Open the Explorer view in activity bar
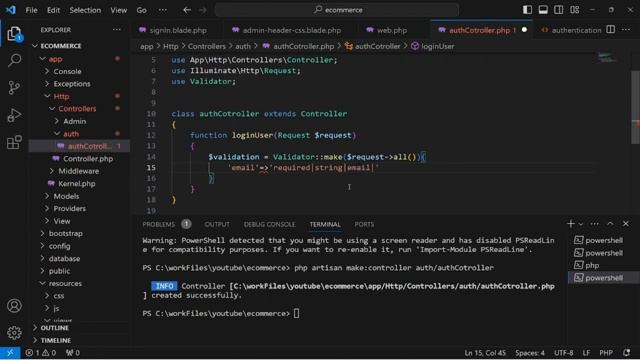This screenshot has height=360, width=640. [x=14, y=33]
